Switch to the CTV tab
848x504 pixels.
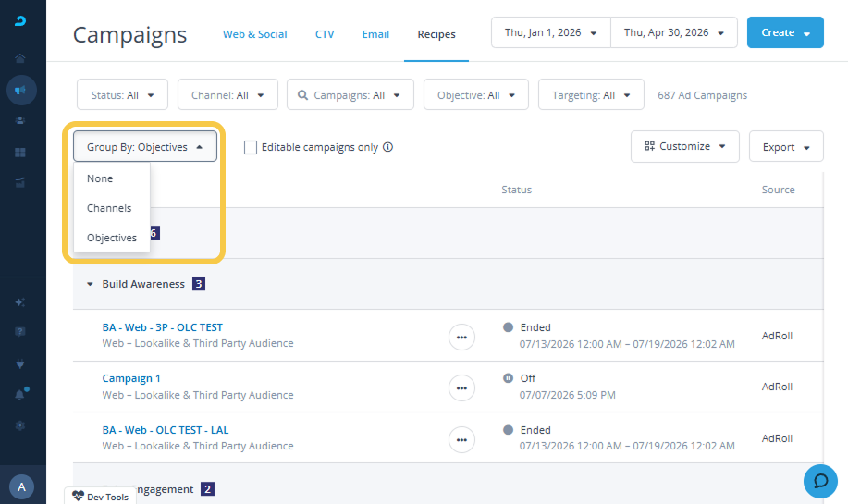click(325, 34)
